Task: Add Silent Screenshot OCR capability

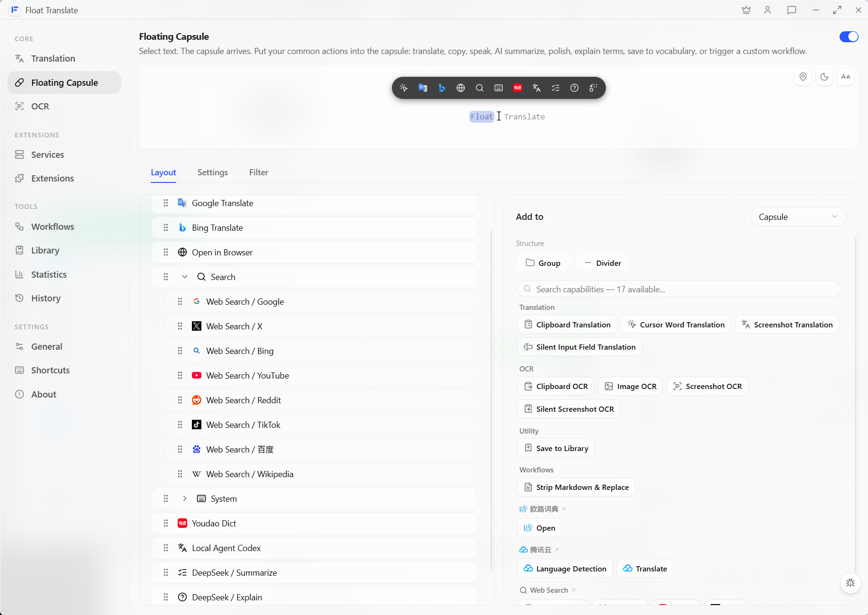Action: point(569,409)
